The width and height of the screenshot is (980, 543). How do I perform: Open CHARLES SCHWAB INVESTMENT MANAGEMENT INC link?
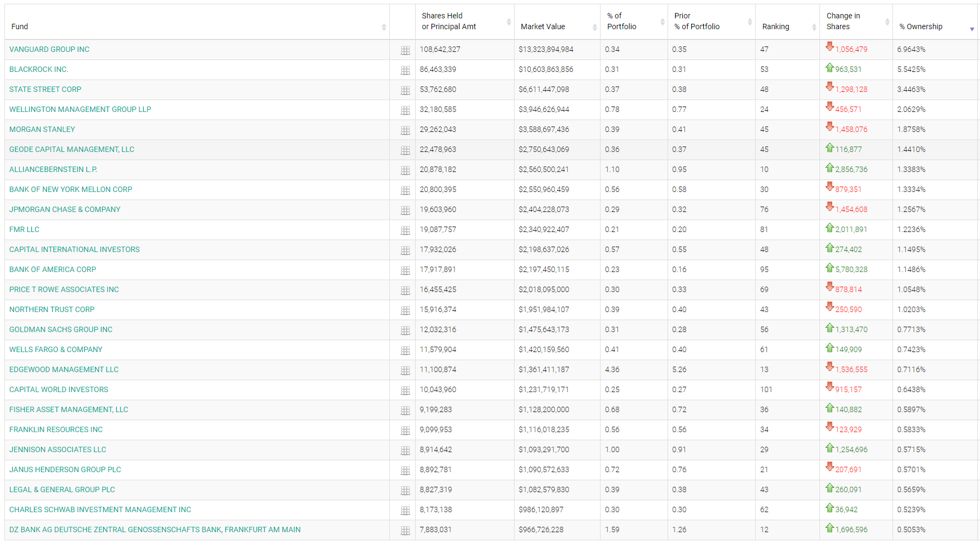click(100, 509)
